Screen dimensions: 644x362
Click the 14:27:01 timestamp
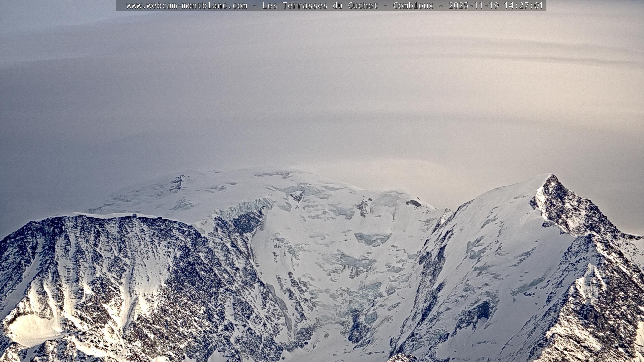tap(524, 6)
